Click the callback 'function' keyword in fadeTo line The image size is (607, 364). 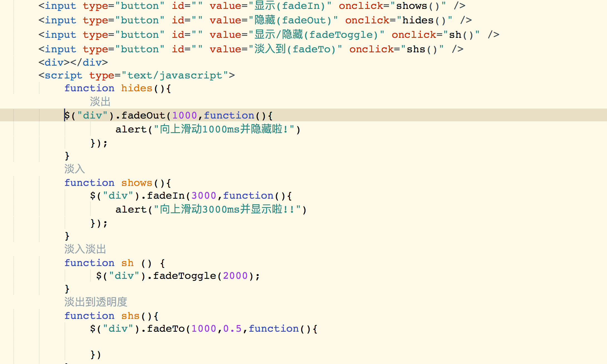(273, 329)
